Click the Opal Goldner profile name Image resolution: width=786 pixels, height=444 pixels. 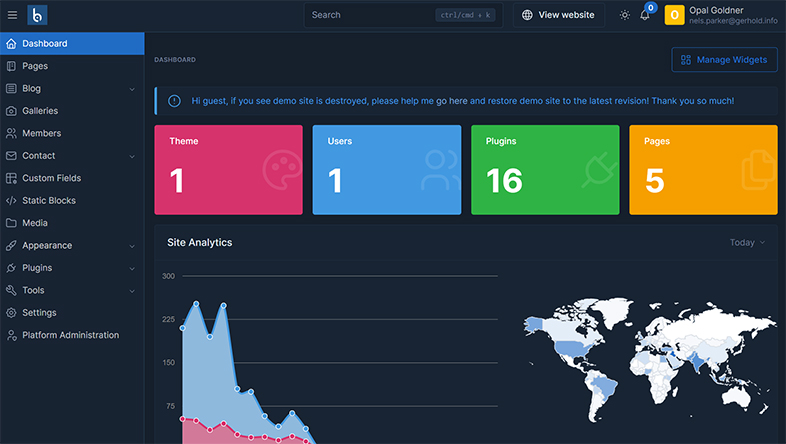tap(716, 10)
